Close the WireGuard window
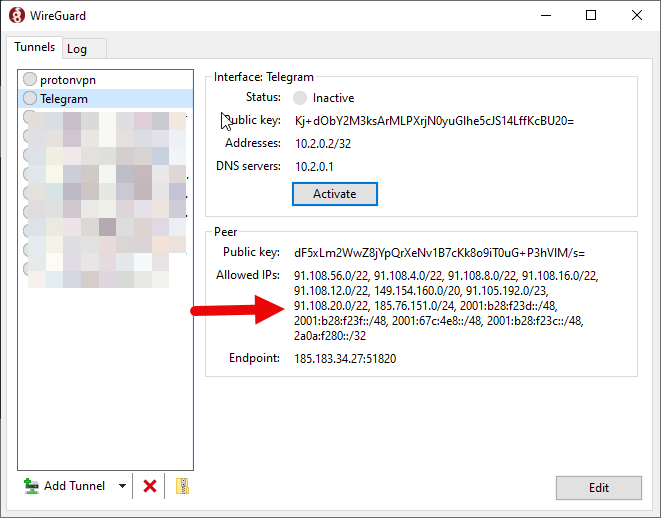This screenshot has width=661, height=518. tap(637, 16)
